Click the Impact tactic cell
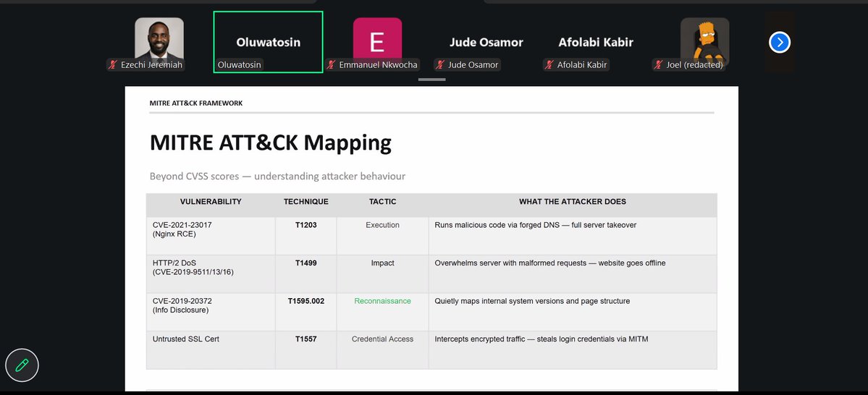 tap(382, 274)
